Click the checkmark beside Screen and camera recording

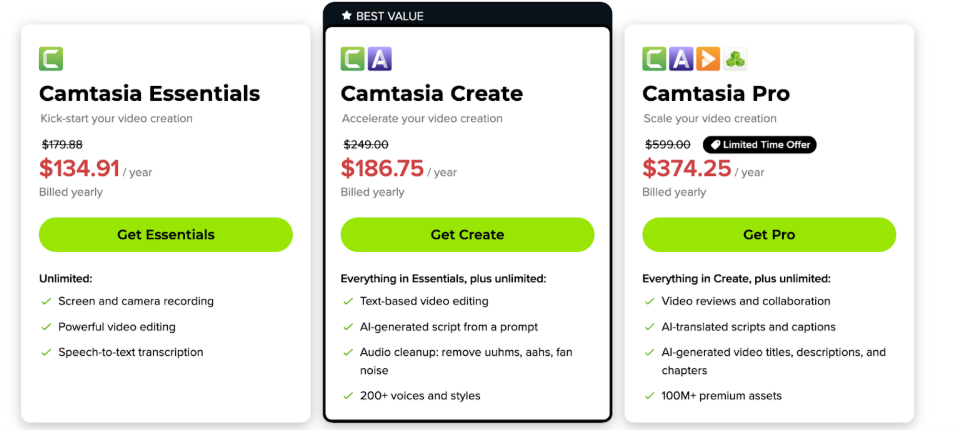click(46, 301)
